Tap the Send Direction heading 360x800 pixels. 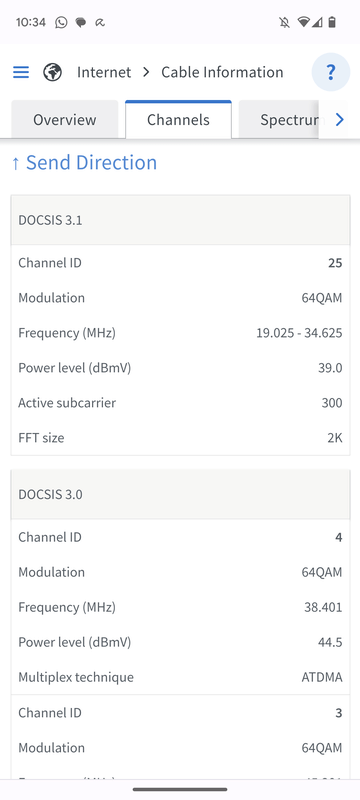tap(84, 163)
